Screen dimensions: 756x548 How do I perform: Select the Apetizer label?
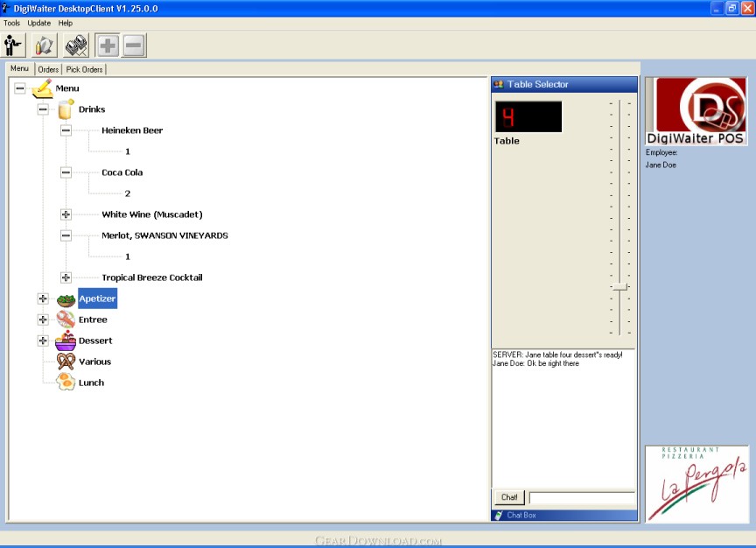coord(97,299)
